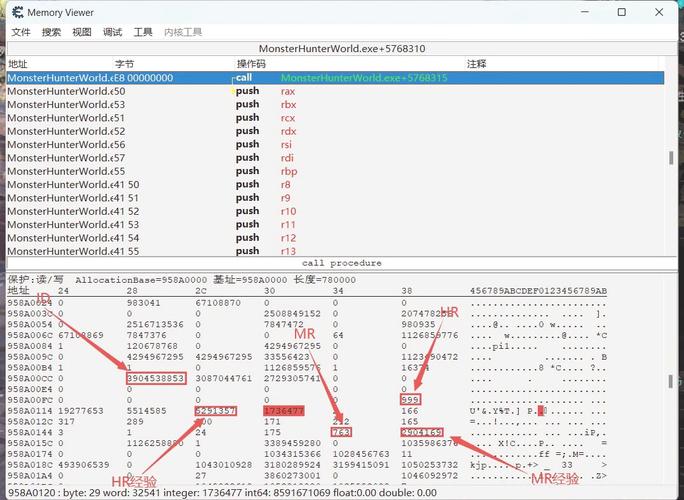Select the value 3389459280 in hex view

pyautogui.click(x=292, y=443)
